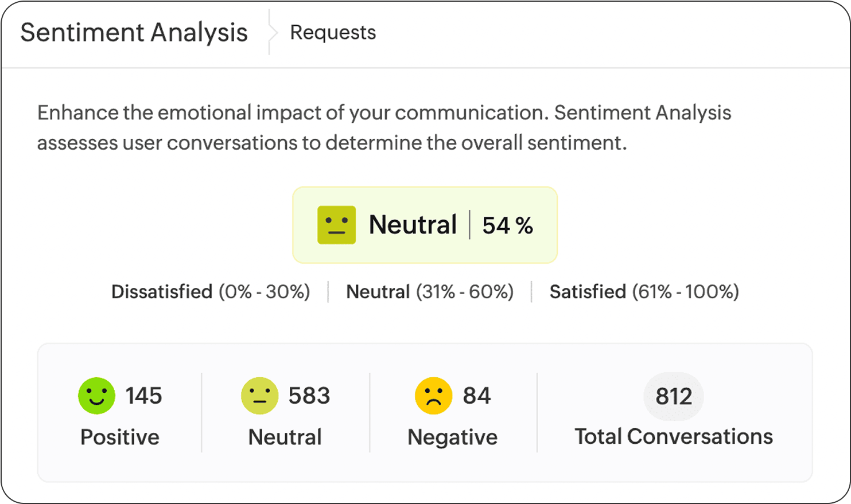Click the 583 Neutral count value

(309, 396)
